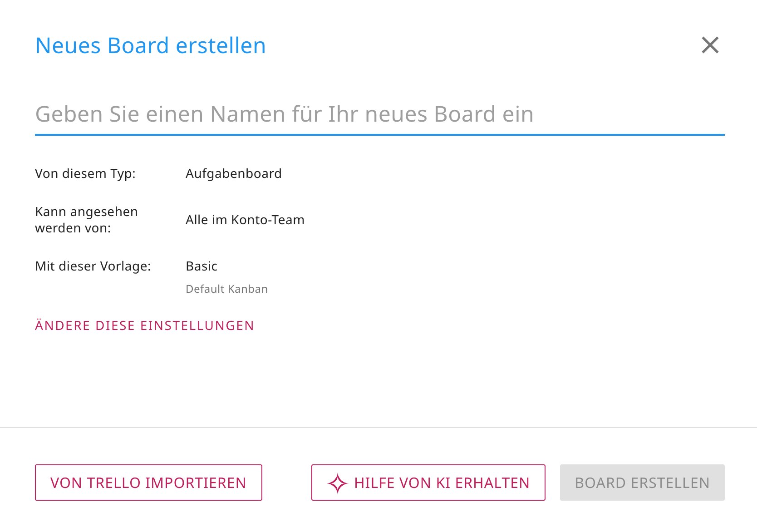Viewport: 757px width, 532px height.
Task: Close the Neues Board erstellen dialog
Action: [710, 45]
